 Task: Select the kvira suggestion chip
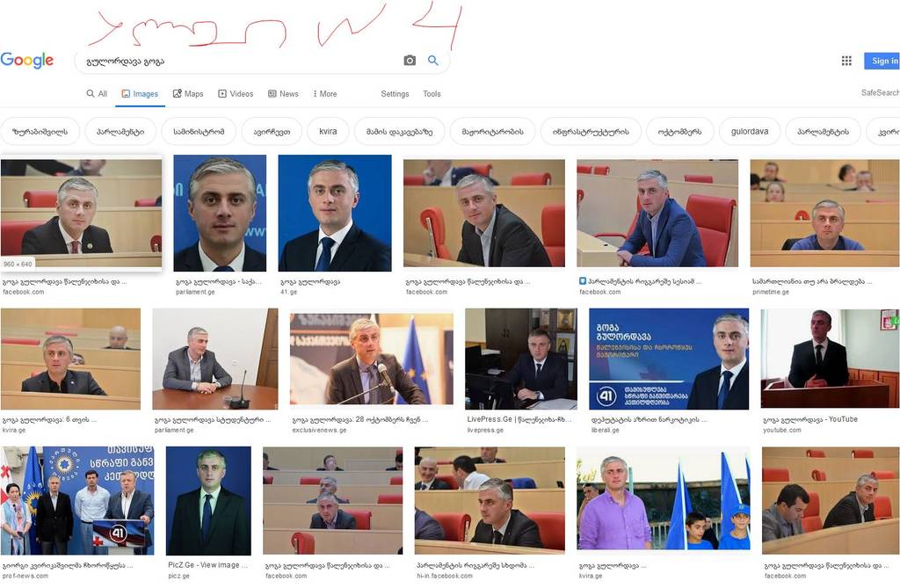coord(329,132)
